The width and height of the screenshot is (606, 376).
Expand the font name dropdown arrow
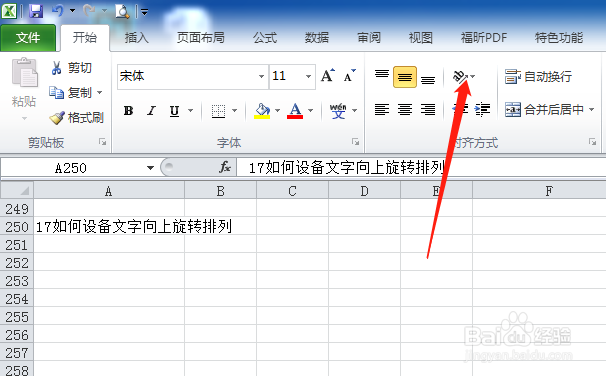[262, 76]
